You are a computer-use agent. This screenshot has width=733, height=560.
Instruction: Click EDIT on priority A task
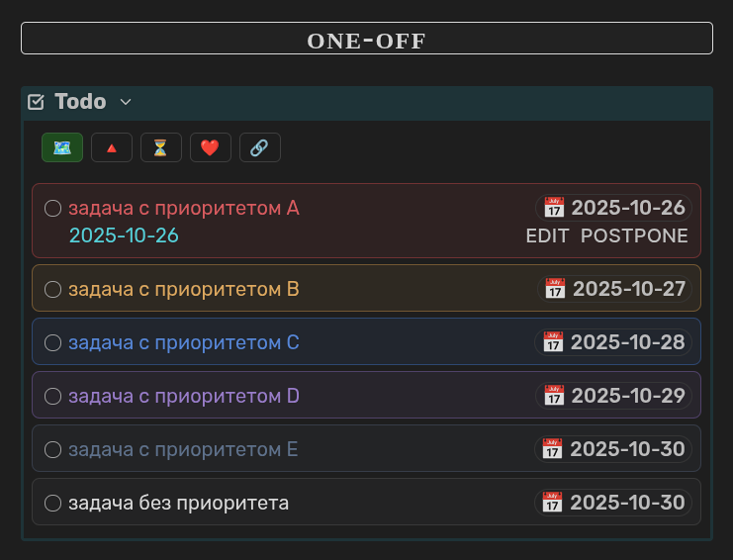[547, 236]
